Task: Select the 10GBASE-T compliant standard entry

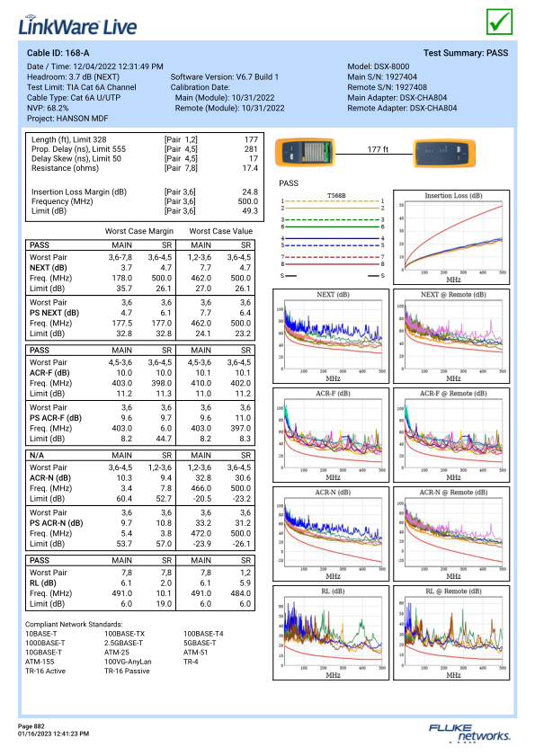Action: tap(43, 653)
